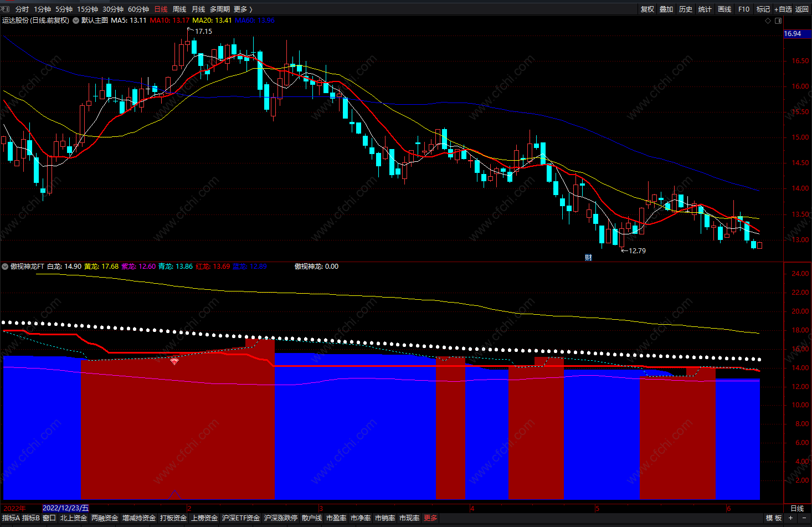The image size is (812, 527).
Task: Show the 散户线 indicator
Action: pyautogui.click(x=312, y=518)
